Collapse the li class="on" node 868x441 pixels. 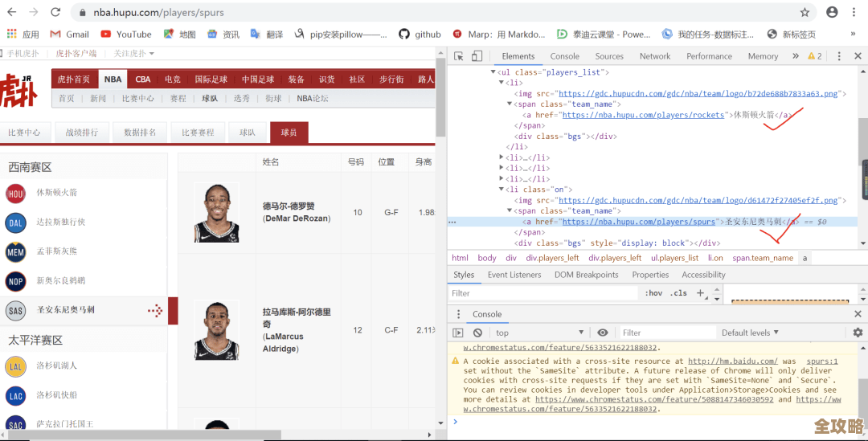pyautogui.click(x=502, y=190)
